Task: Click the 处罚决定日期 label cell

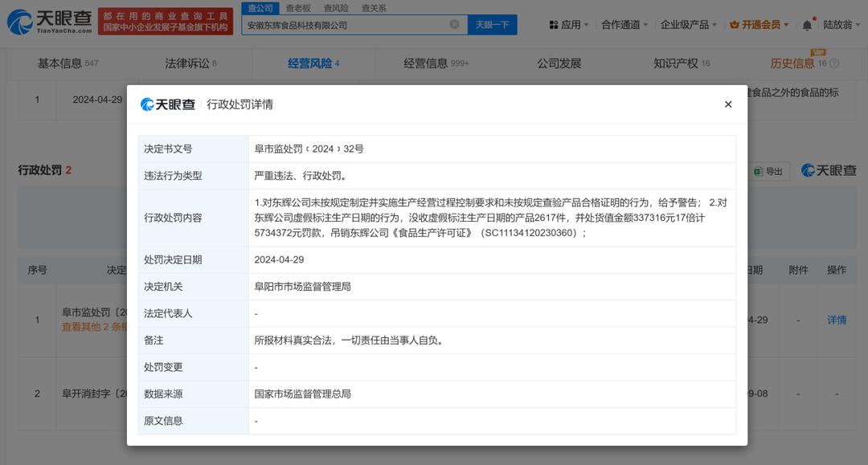Action: [x=193, y=259]
